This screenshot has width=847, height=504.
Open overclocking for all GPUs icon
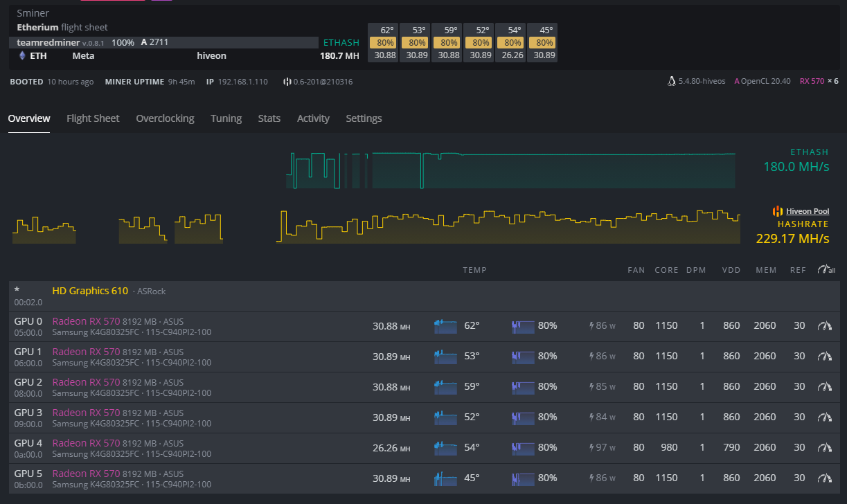(x=826, y=270)
